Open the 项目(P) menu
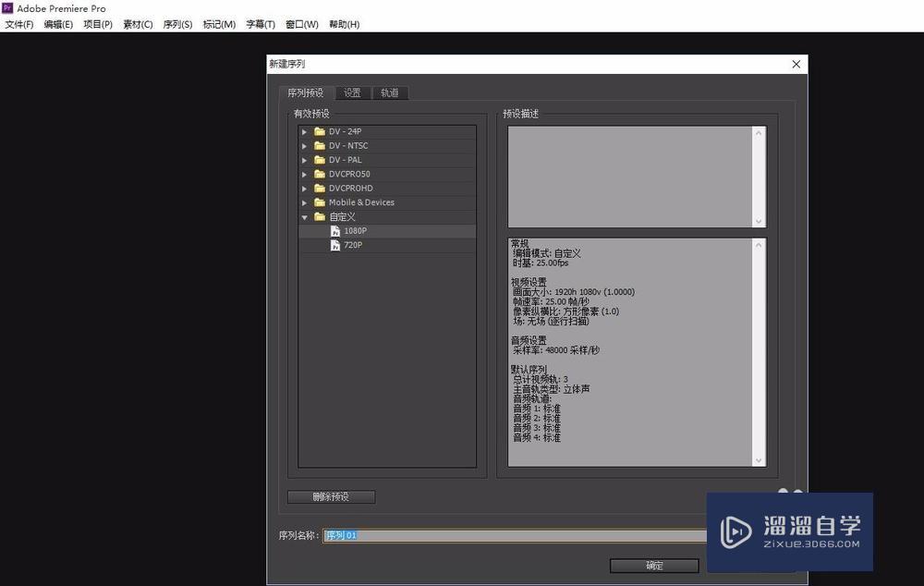This screenshot has height=586, width=924. [x=98, y=24]
